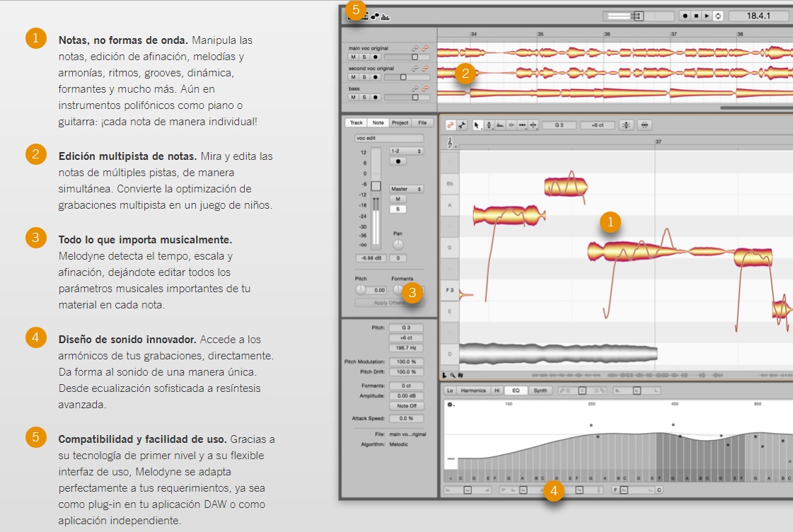Arm record on the bass track
Image resolution: width=793 pixels, height=532 pixels.
coord(375,97)
